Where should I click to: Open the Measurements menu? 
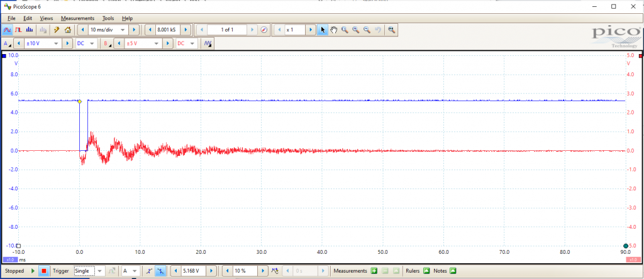pos(77,18)
